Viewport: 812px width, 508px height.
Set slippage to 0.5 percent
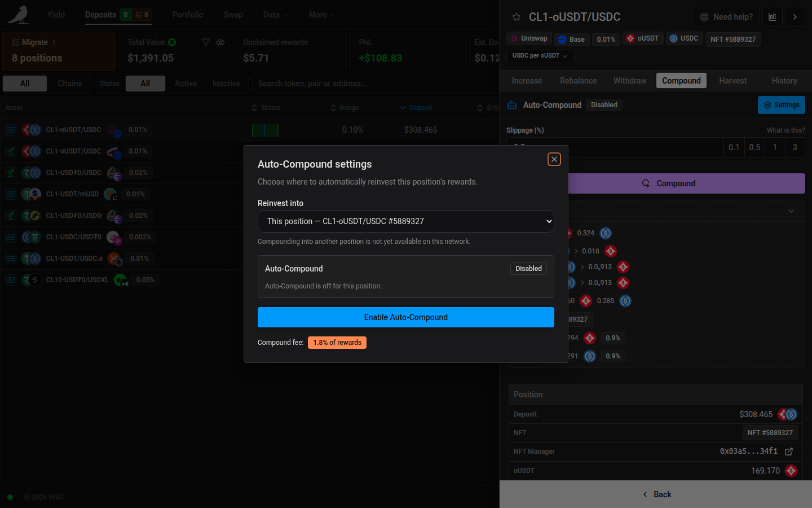(x=754, y=147)
